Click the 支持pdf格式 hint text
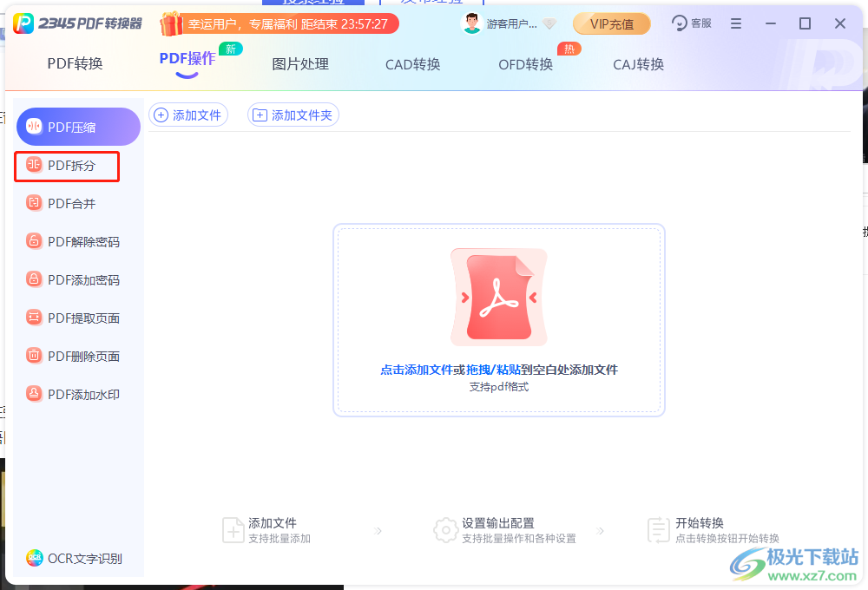 499,387
